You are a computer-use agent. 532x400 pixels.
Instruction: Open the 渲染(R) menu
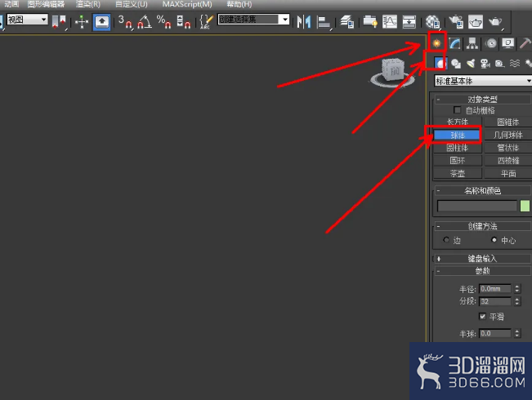click(88, 4)
